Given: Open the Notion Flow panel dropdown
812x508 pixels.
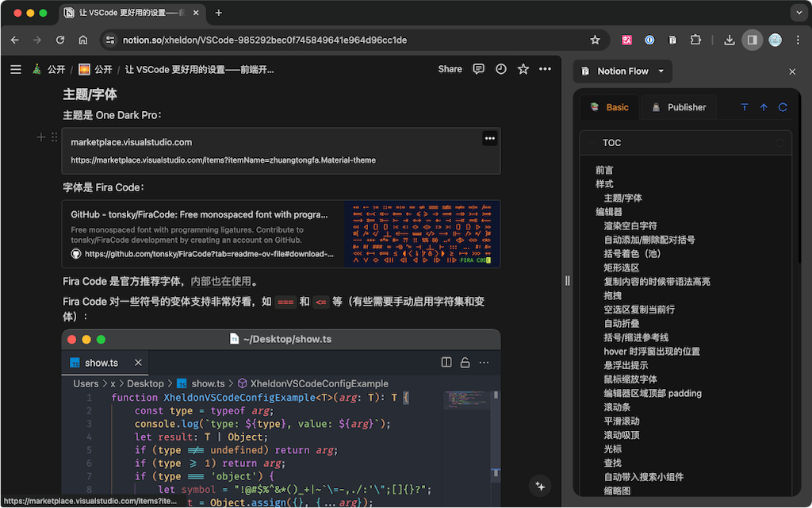Looking at the screenshot, I should pyautogui.click(x=623, y=71).
